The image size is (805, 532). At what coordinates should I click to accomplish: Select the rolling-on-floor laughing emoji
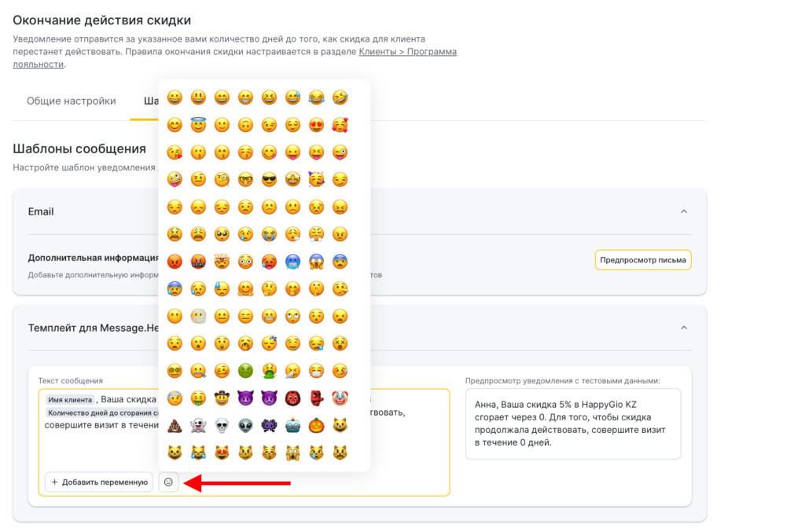340,97
